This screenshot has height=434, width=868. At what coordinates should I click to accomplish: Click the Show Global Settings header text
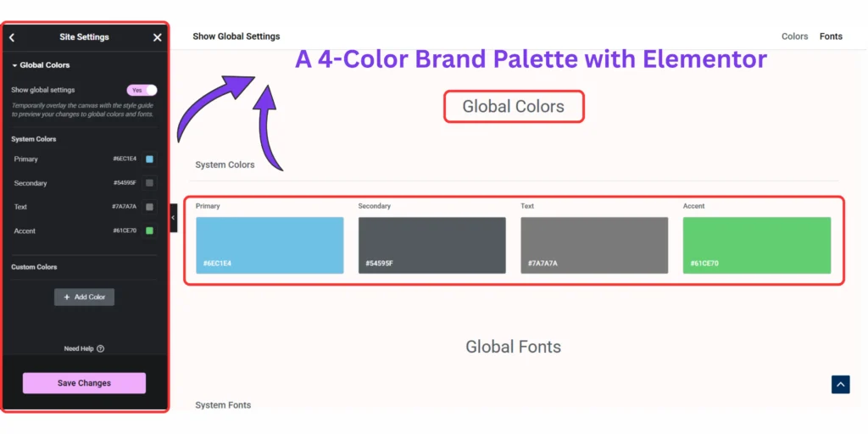(x=236, y=36)
